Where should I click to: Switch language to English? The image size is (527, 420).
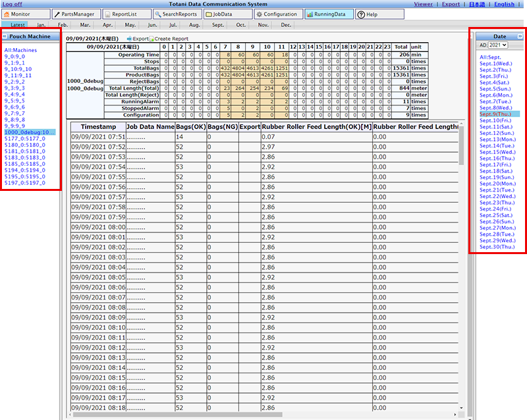coord(504,4)
